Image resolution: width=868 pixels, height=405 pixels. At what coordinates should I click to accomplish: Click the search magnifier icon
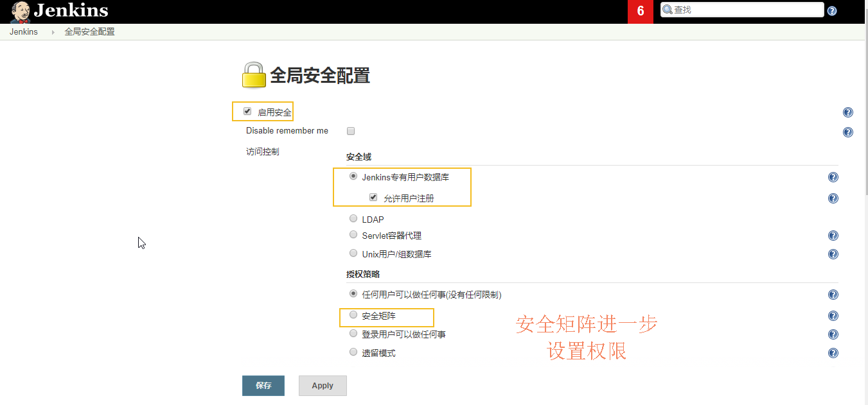[668, 10]
